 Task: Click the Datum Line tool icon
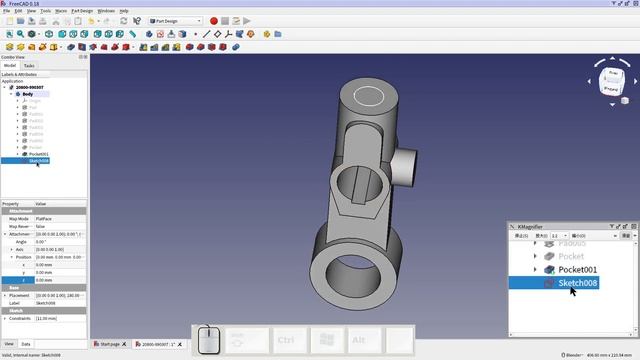tap(207, 34)
